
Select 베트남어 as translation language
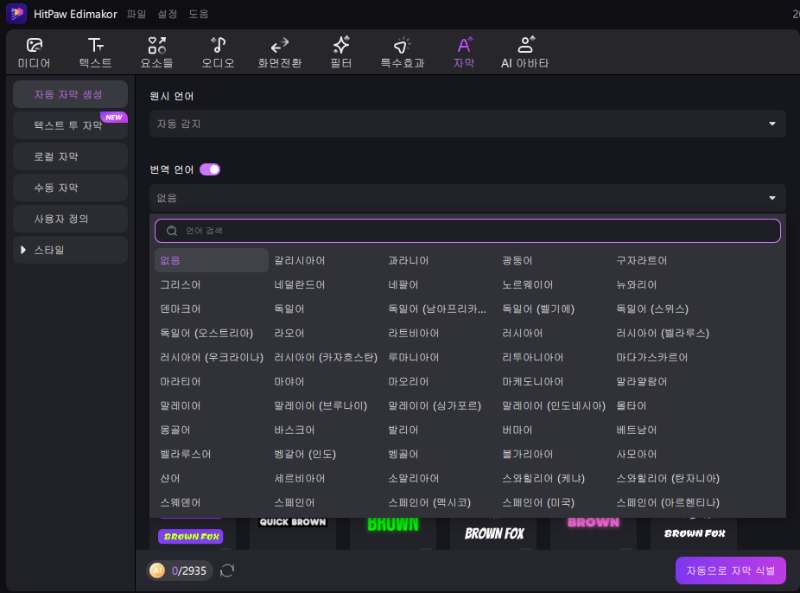coord(636,430)
